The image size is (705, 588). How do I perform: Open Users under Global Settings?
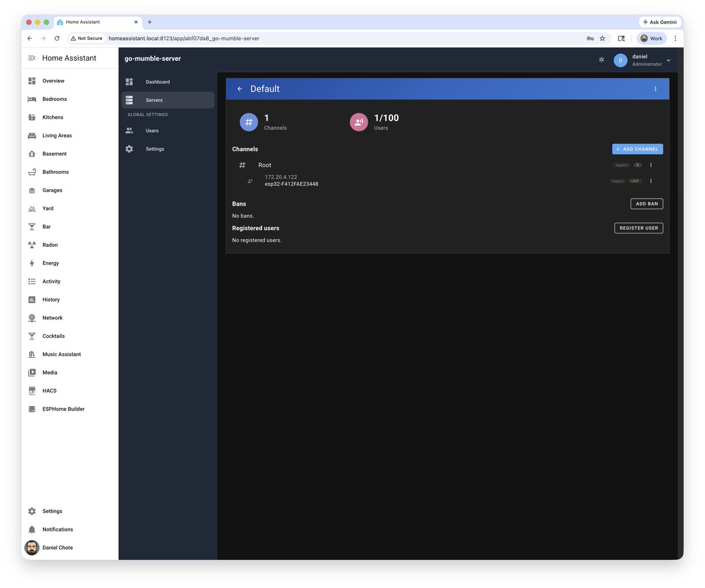[x=168, y=130]
